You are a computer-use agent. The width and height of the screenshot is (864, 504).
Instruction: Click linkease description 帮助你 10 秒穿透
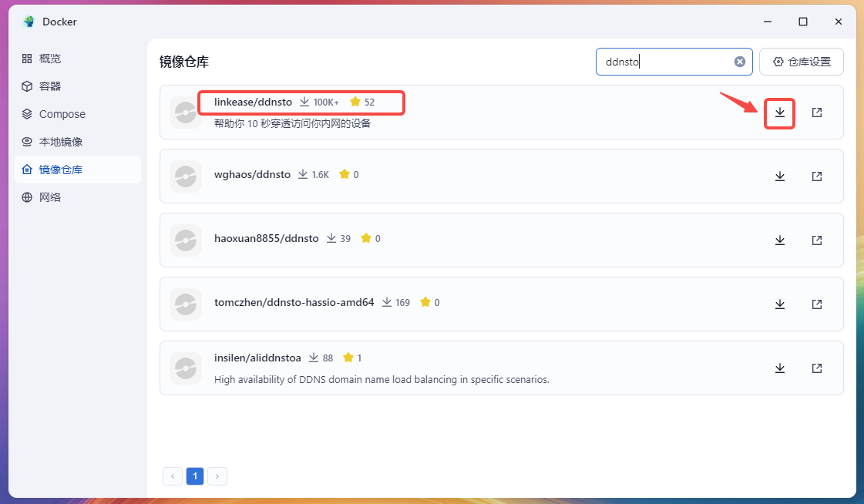[293, 123]
